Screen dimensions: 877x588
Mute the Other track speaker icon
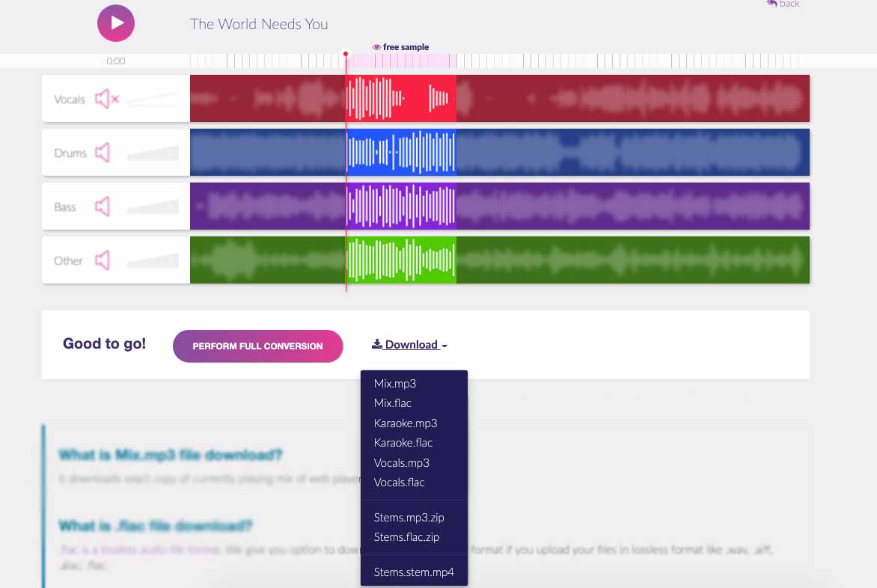pos(103,260)
